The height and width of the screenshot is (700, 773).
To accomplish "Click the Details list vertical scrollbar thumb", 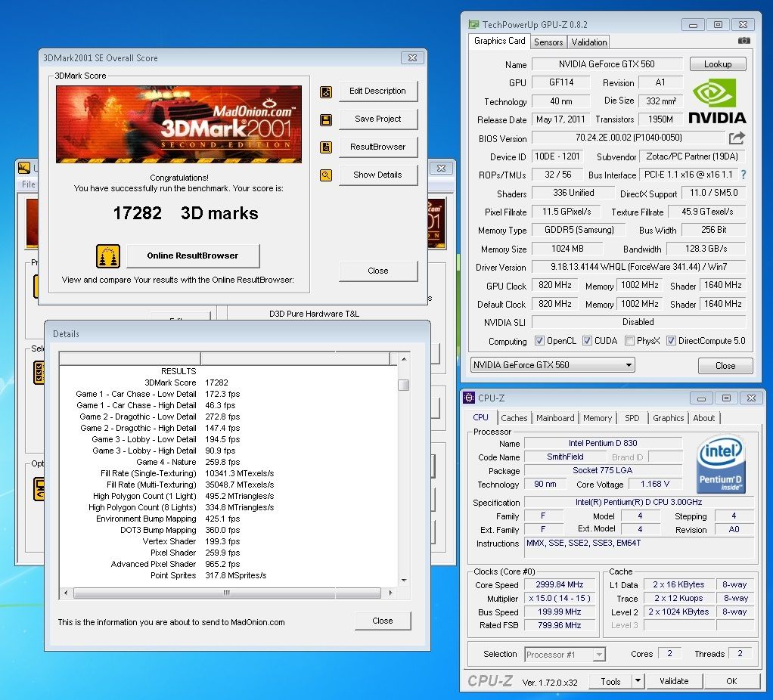I will [403, 385].
